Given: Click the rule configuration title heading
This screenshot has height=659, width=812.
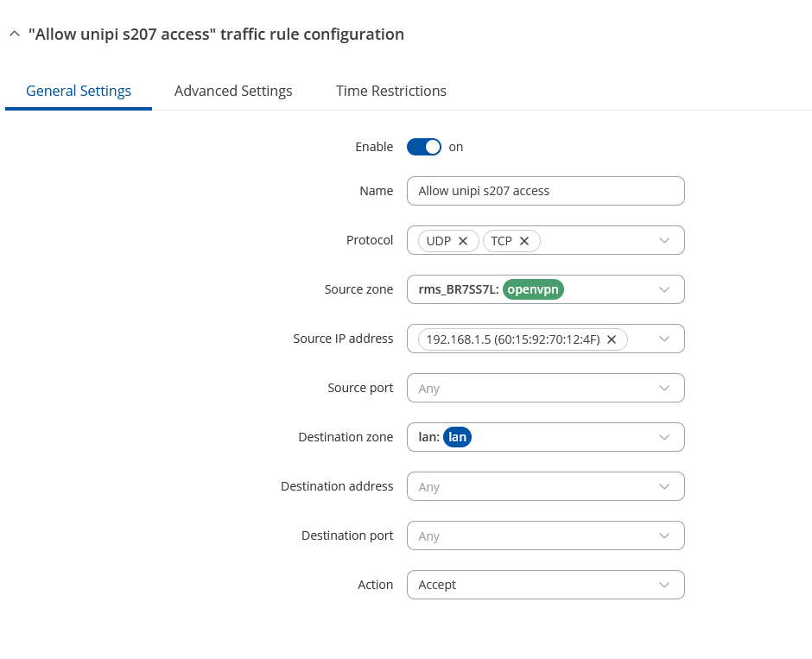Looking at the screenshot, I should [216, 35].
